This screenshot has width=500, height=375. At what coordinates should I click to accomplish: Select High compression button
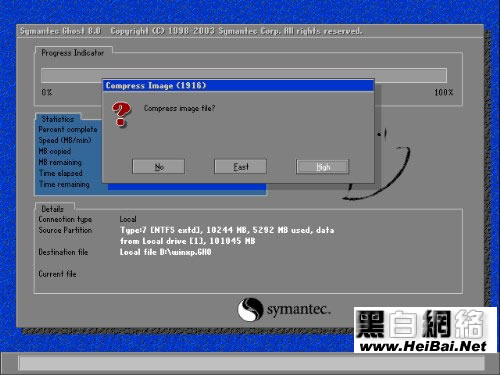tap(322, 166)
